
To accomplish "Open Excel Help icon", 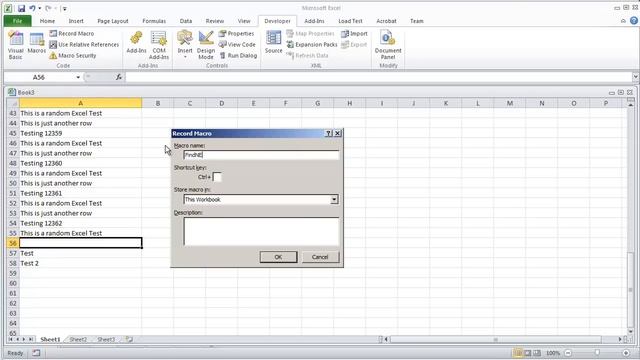I will 634,21.
